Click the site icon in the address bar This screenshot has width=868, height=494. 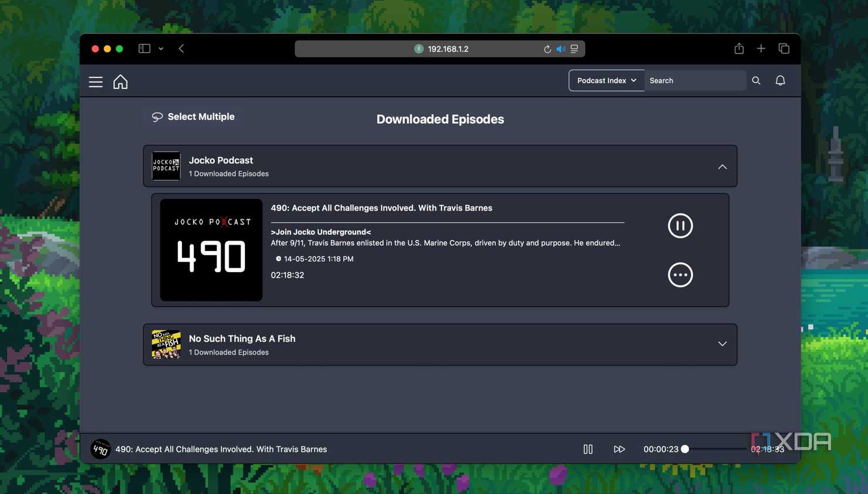point(419,49)
